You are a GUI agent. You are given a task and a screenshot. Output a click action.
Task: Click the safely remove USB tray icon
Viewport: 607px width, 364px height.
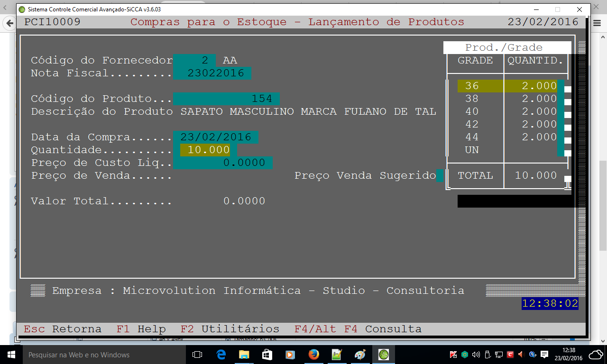[487, 355]
